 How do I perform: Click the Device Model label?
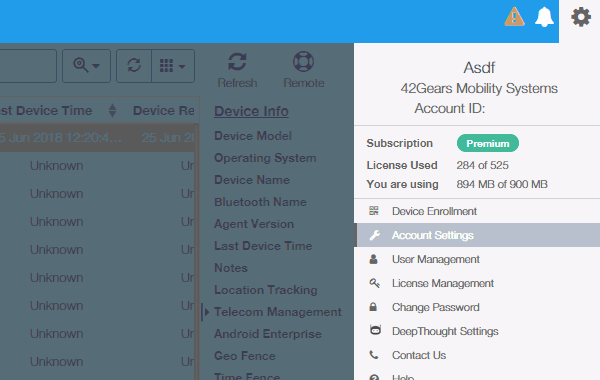click(x=253, y=136)
